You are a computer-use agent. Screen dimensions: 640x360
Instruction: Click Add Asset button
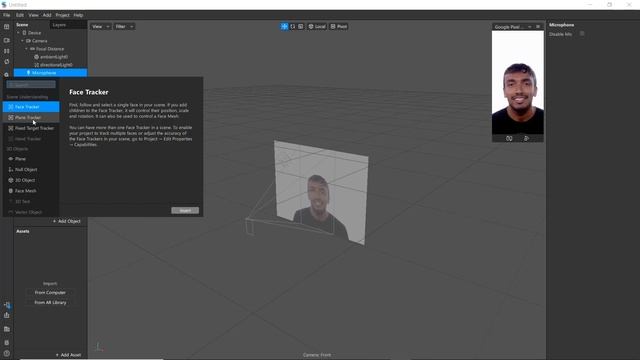[68, 355]
